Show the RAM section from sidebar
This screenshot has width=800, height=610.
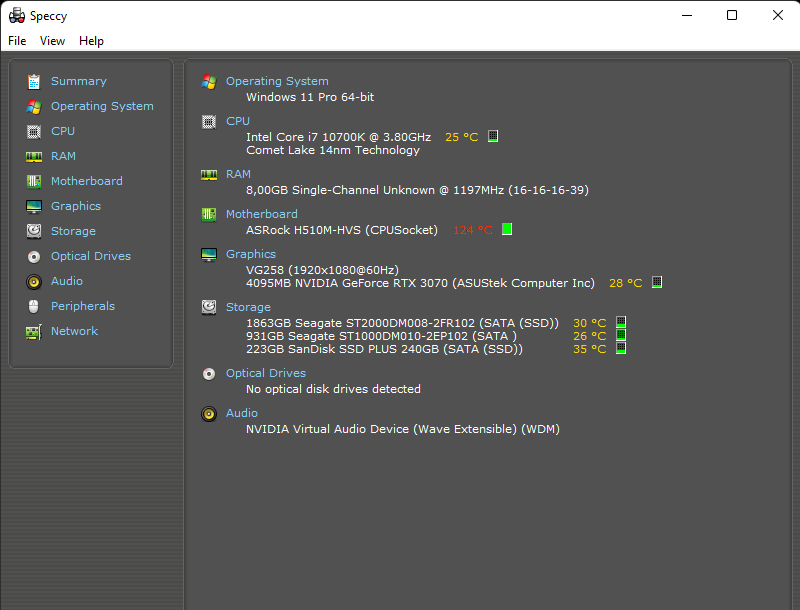pos(63,156)
